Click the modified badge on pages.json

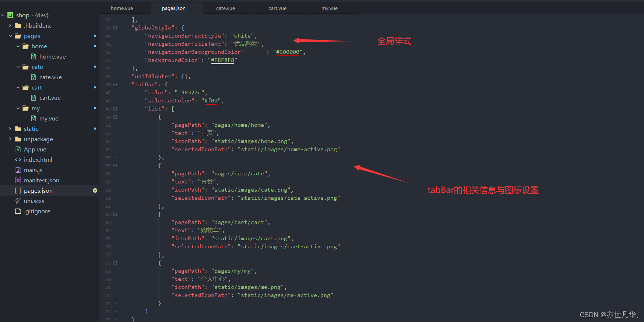tap(95, 190)
